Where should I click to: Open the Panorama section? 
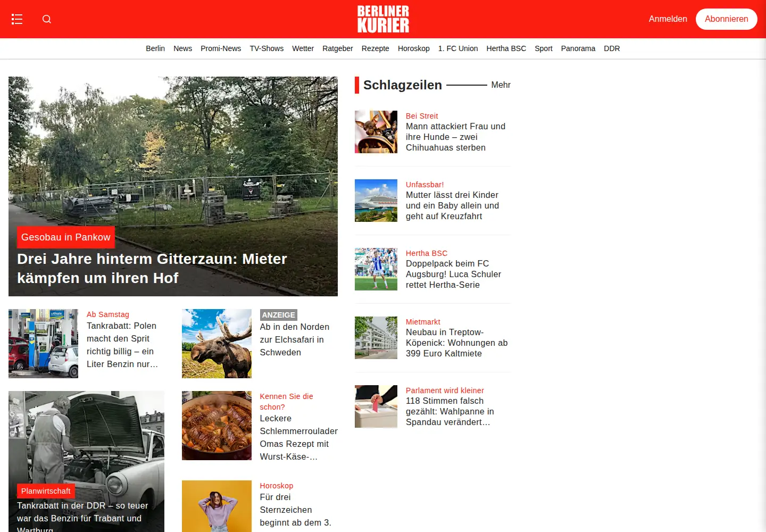click(x=578, y=48)
